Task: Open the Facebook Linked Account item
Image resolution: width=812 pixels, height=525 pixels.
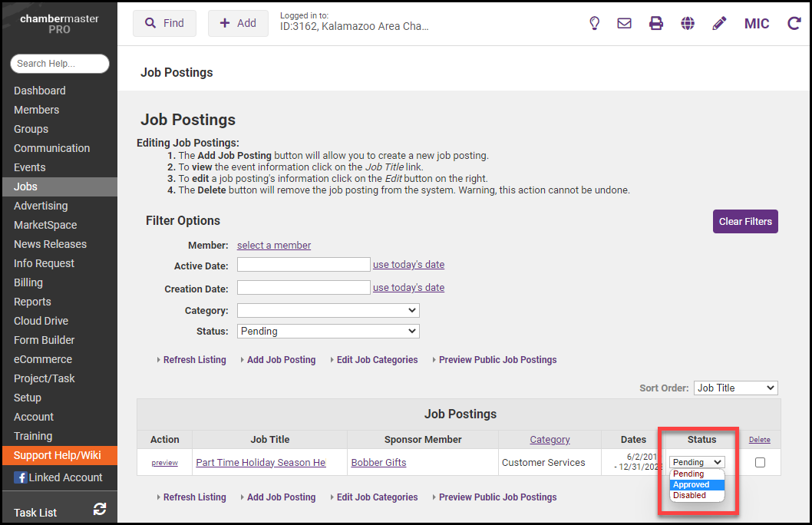Action: [58, 477]
